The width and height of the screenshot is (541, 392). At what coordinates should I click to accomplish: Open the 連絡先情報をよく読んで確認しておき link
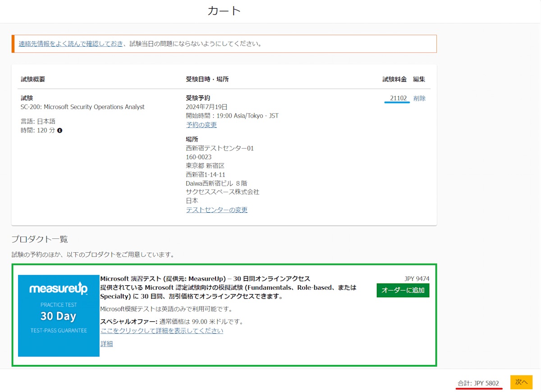[71, 44]
